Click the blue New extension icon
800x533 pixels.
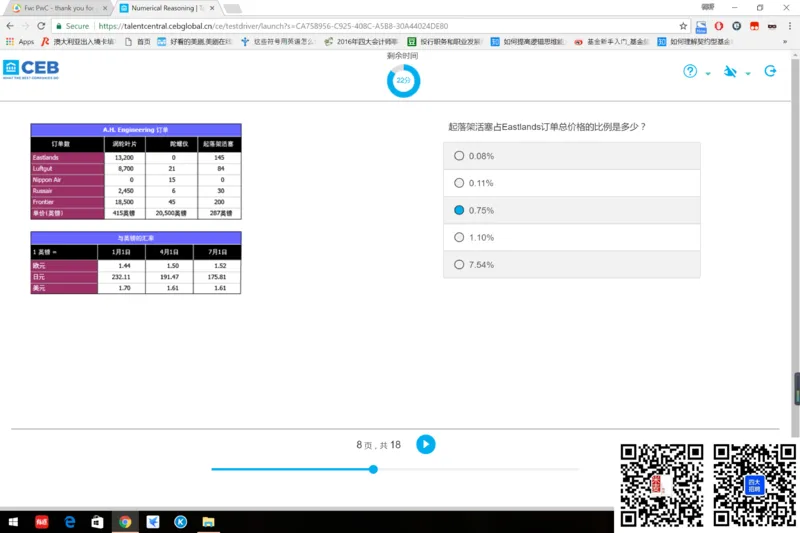(x=701, y=27)
